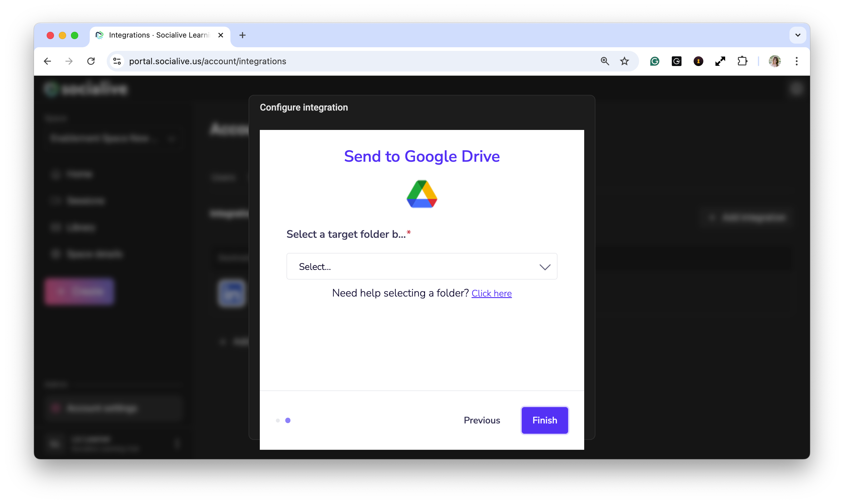Click the fullscreen arrows extension icon

point(720,61)
